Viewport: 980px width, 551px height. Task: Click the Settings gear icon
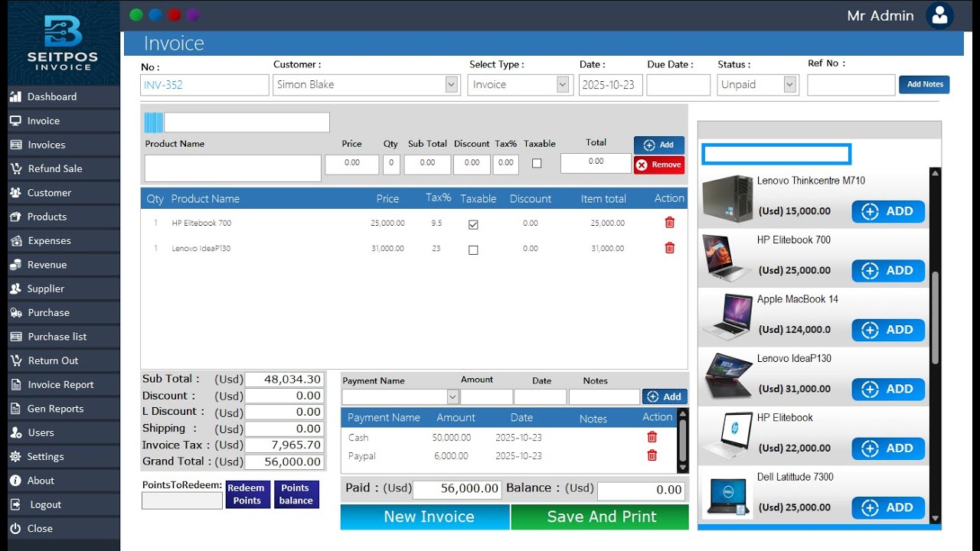[x=15, y=457]
